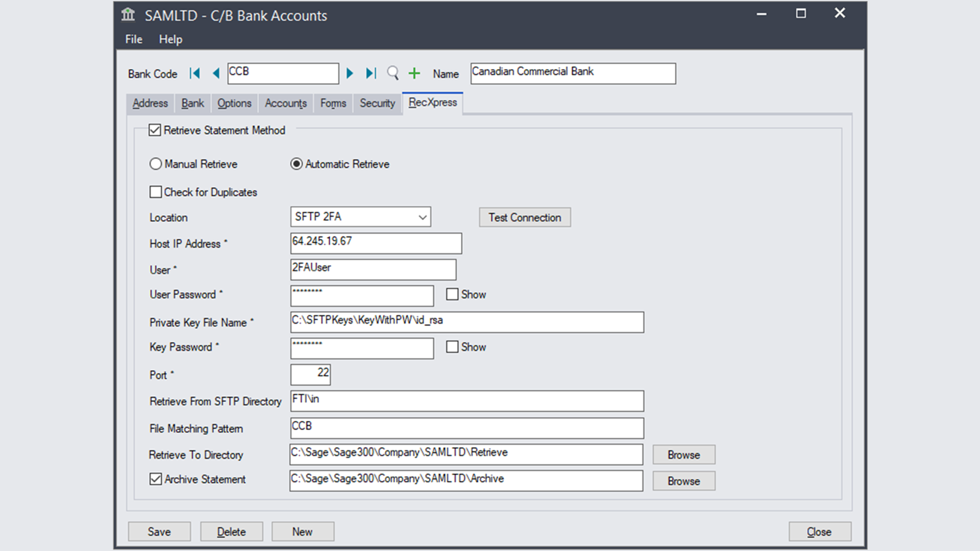Screen dimensions: 980x551
Task: Save the bank account settings
Action: click(159, 531)
